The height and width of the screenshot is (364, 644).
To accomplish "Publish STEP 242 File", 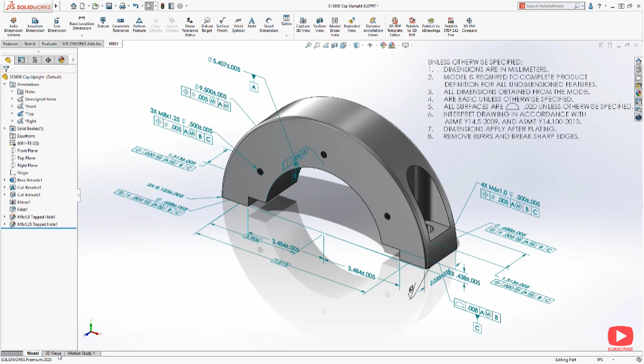I will pyautogui.click(x=450, y=27).
